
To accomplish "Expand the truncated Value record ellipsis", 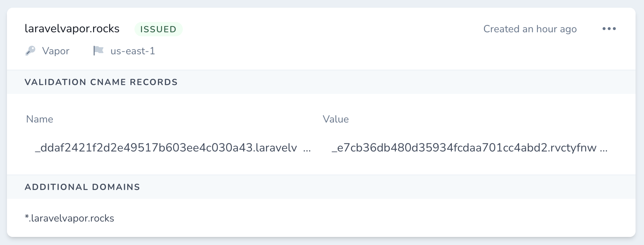I will click(x=603, y=148).
